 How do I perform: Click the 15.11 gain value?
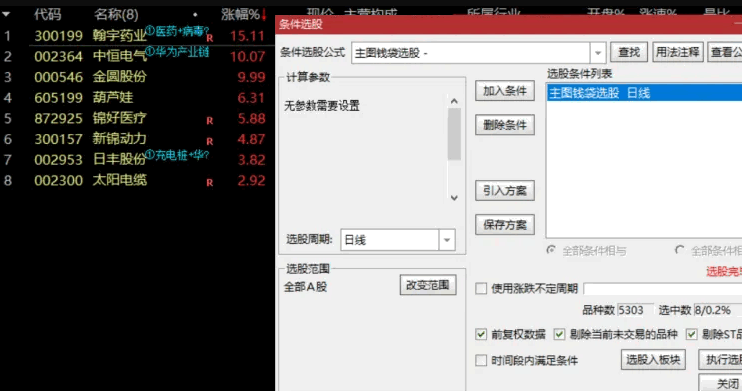click(x=247, y=36)
